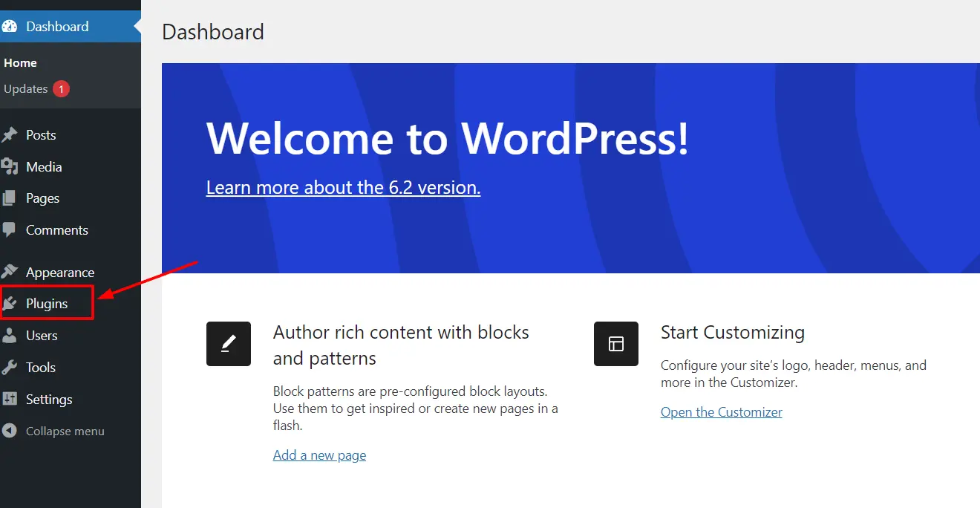Click the Add a new page link

click(x=319, y=455)
